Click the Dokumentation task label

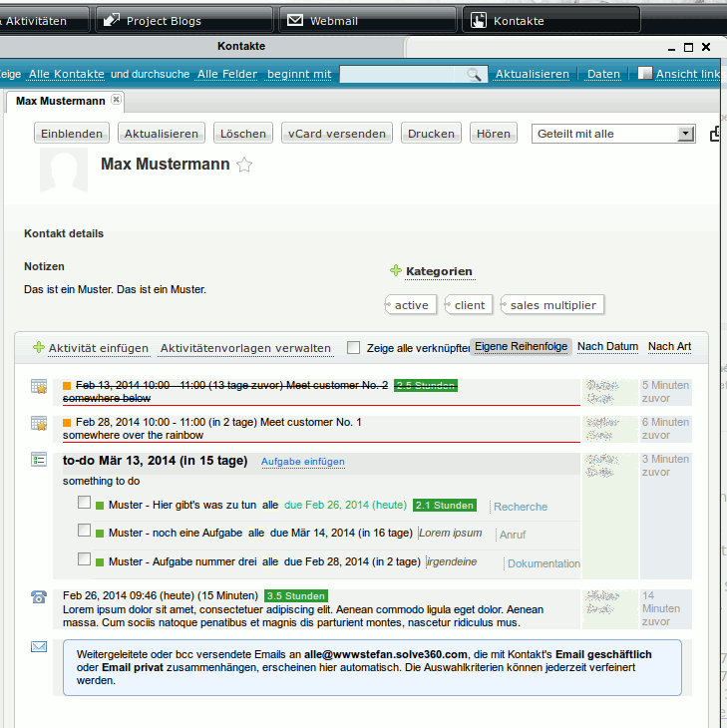coord(544,563)
